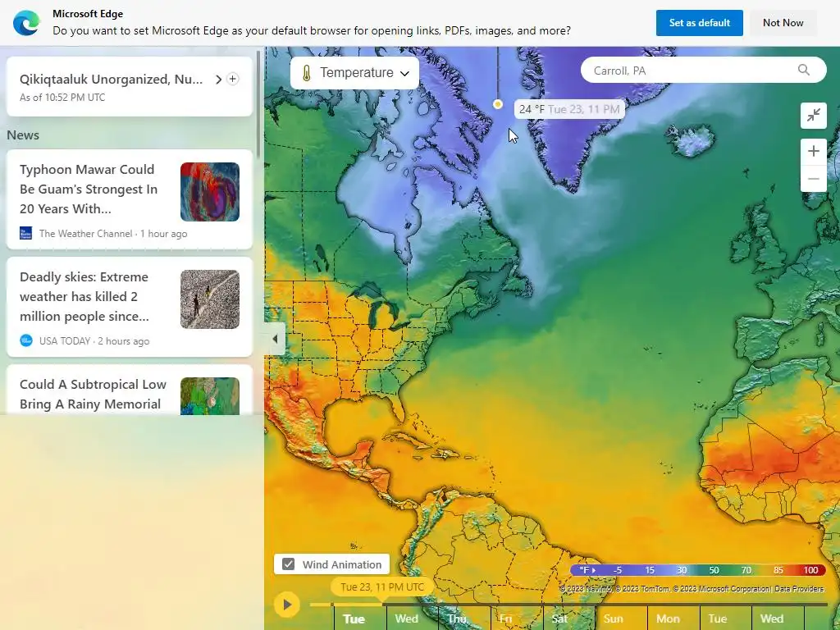Switch the °F unit toggle in legend

point(587,570)
